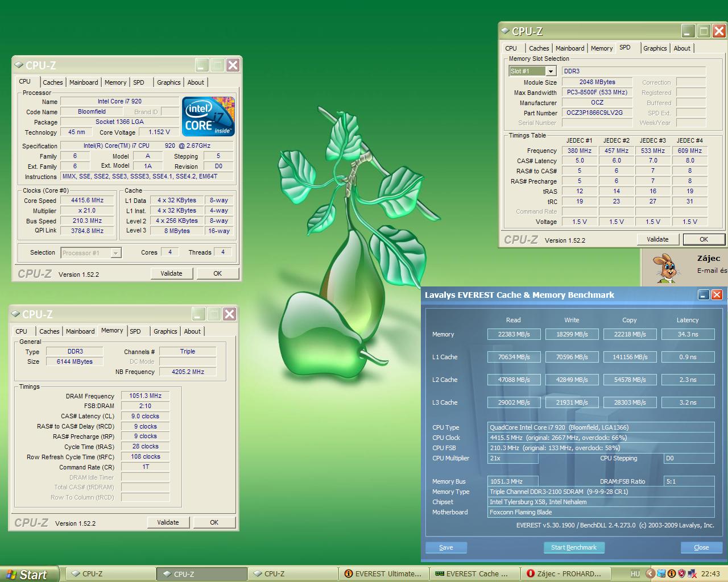Open the EVEREST info tray icon
Image resolution: width=728 pixels, height=582 pixels.
click(671, 573)
